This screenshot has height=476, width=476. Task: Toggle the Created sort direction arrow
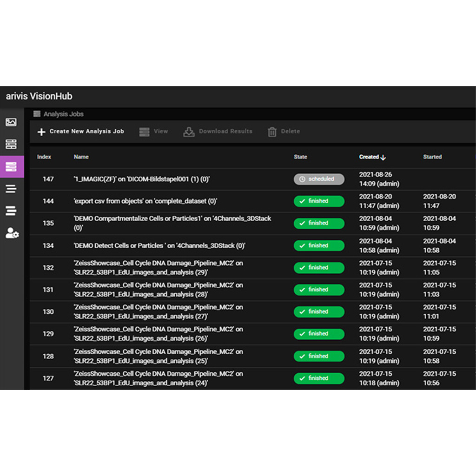pyautogui.click(x=383, y=157)
